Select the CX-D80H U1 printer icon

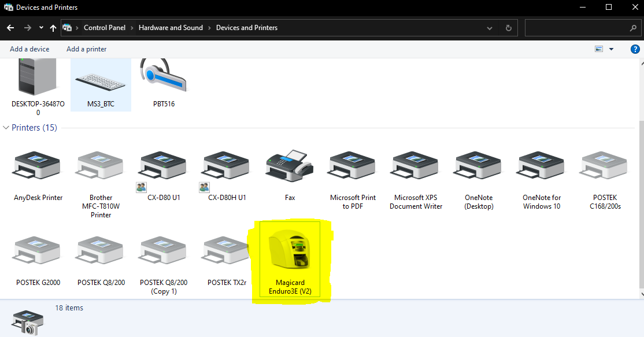point(226,165)
